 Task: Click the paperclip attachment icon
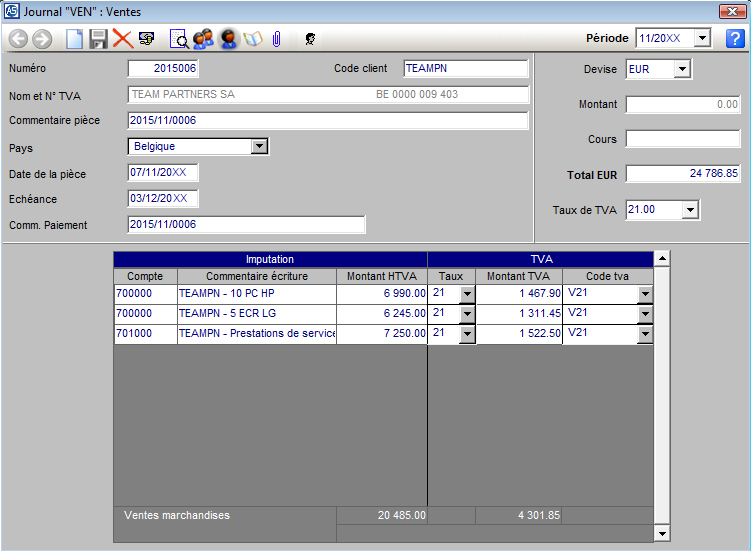point(277,39)
